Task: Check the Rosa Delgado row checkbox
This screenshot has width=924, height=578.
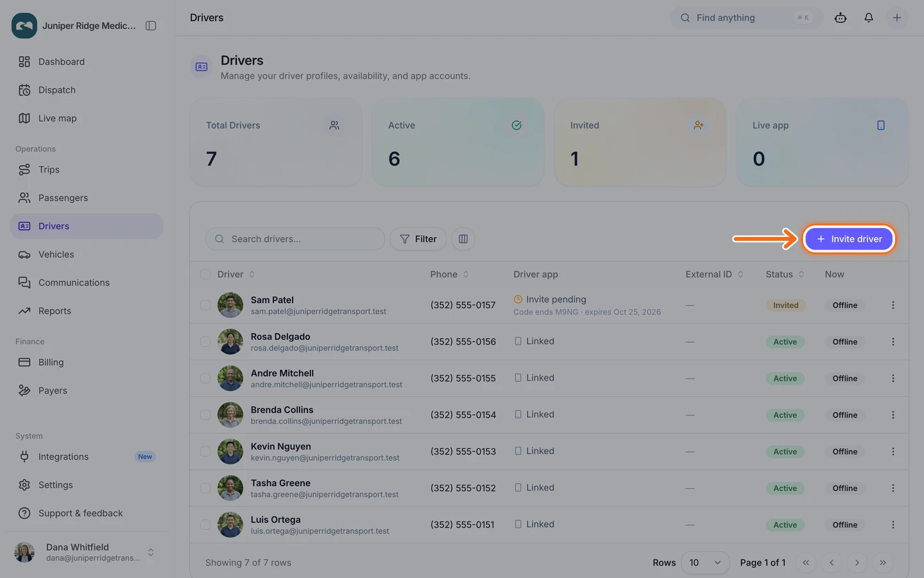Action: coord(205,342)
